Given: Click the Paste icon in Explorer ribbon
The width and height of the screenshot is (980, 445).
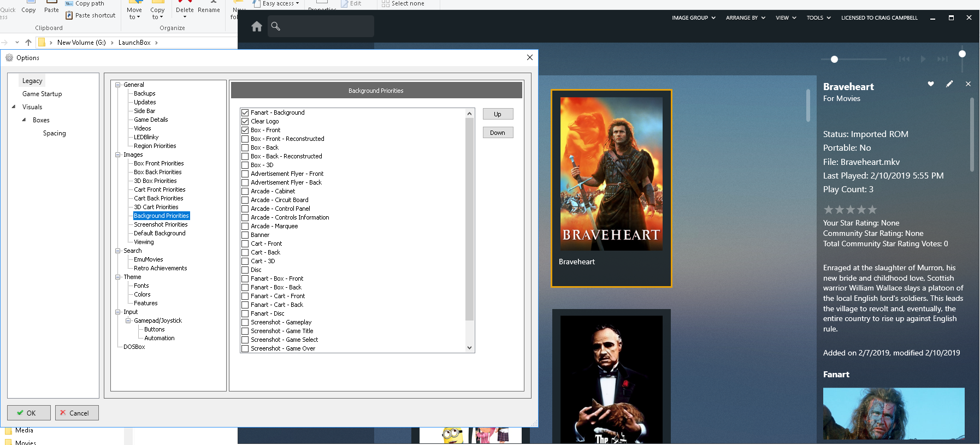Looking at the screenshot, I should coord(51,7).
